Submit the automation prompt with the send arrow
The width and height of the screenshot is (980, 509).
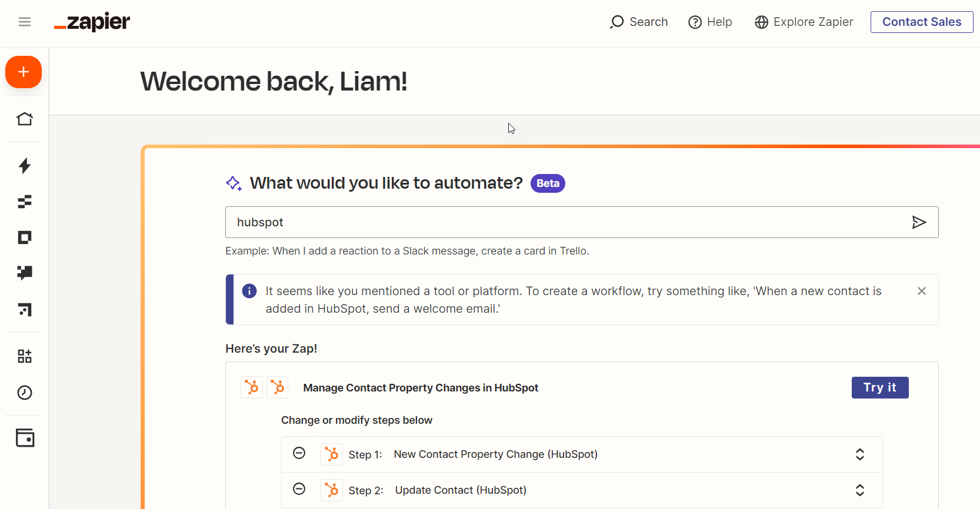[919, 222]
